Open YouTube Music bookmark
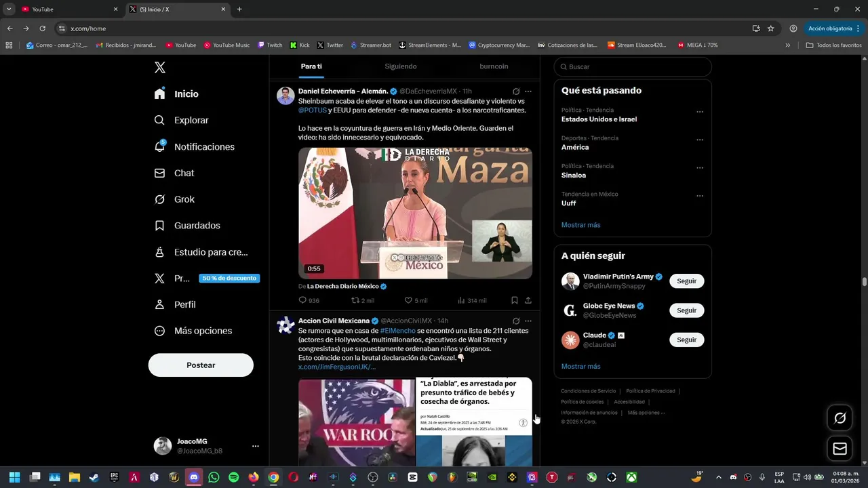This screenshot has height=488, width=868. (x=227, y=45)
